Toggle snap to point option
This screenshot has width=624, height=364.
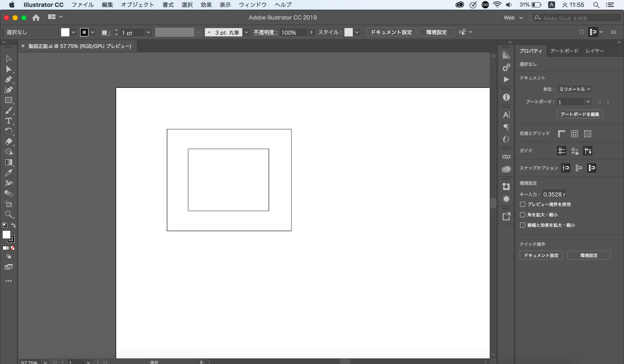566,168
